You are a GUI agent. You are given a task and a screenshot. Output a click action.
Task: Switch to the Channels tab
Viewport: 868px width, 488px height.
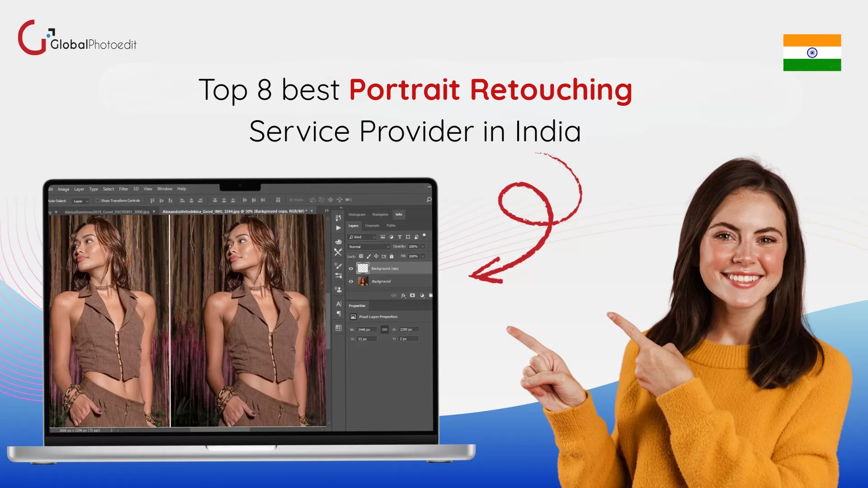tap(372, 225)
